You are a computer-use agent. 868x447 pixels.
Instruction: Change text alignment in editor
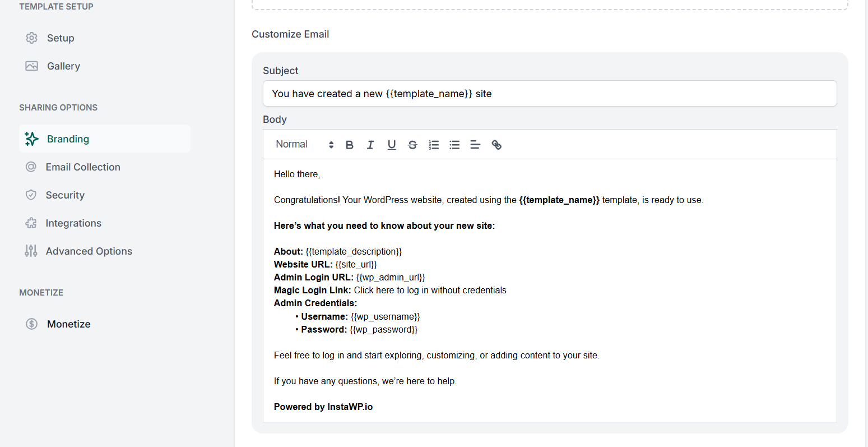click(475, 145)
